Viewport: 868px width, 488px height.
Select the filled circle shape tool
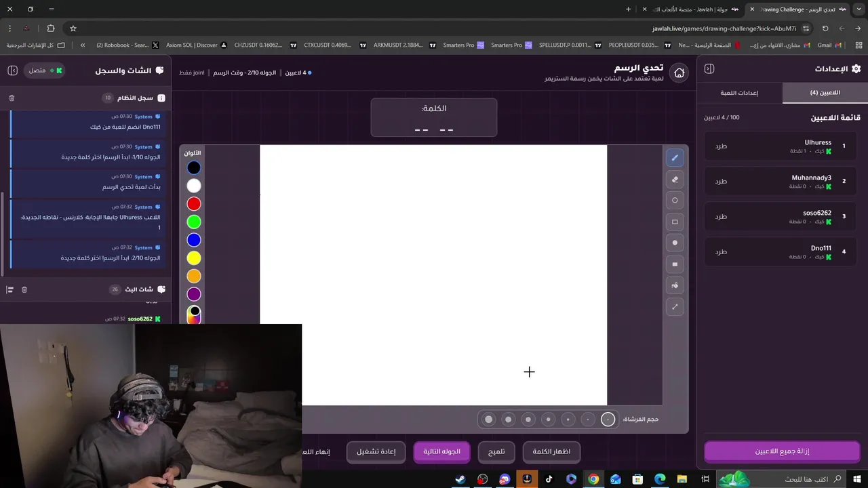click(x=675, y=243)
